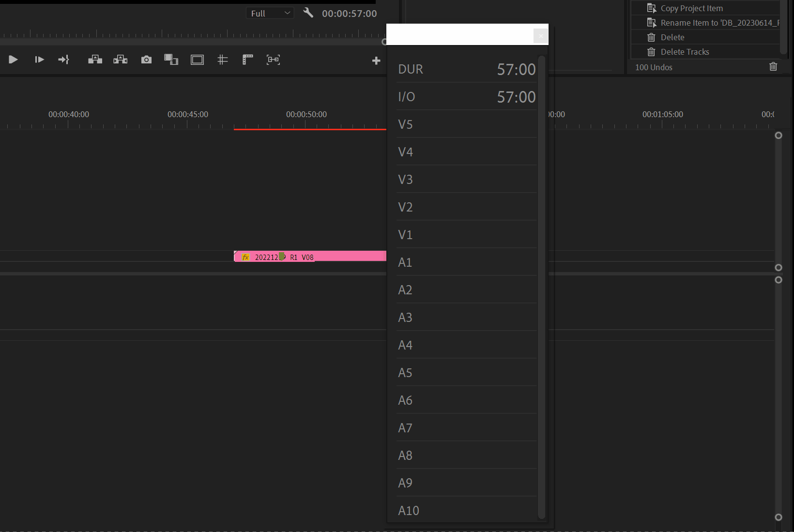Open the Full playback resolution dropdown
The width and height of the screenshot is (794, 532).
[270, 13]
